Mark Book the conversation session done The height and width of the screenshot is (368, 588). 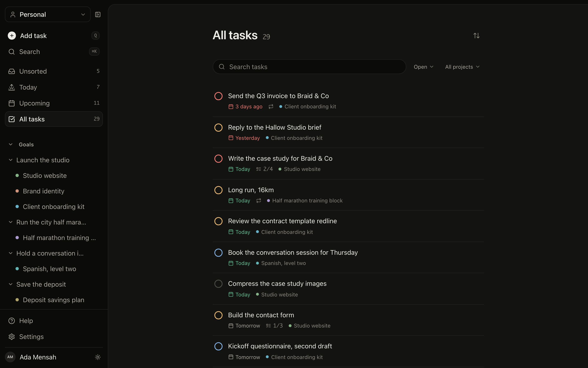click(218, 253)
